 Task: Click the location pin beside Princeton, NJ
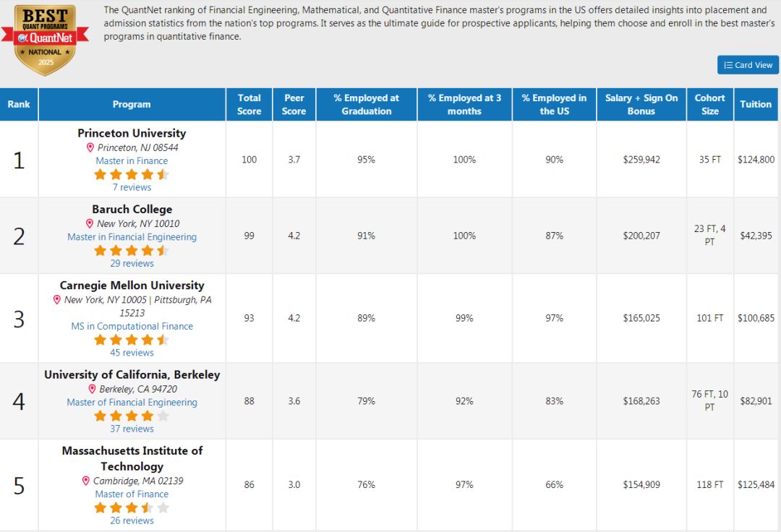90,147
